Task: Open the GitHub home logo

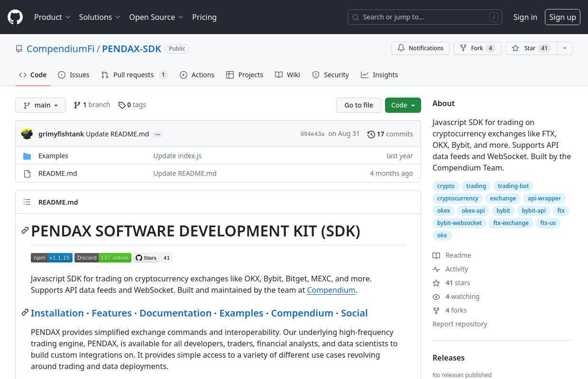Action: 15,17
